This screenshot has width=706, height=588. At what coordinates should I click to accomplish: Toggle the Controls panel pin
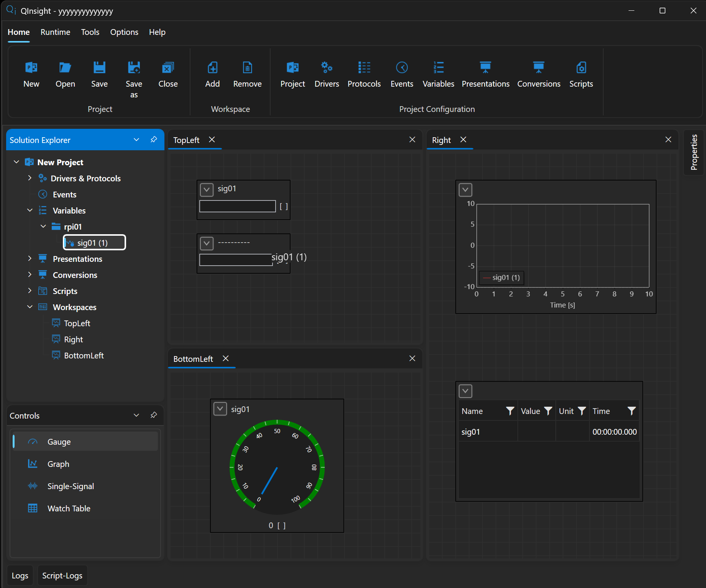154,415
